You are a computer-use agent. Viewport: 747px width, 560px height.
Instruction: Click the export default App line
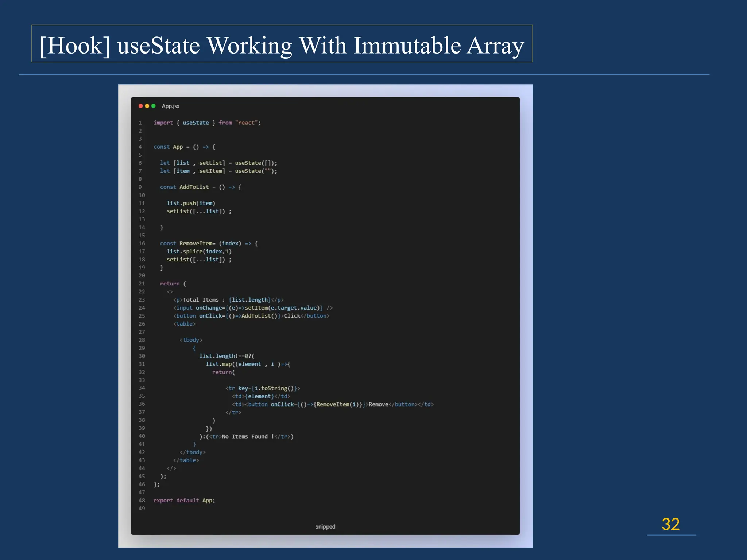click(x=184, y=501)
